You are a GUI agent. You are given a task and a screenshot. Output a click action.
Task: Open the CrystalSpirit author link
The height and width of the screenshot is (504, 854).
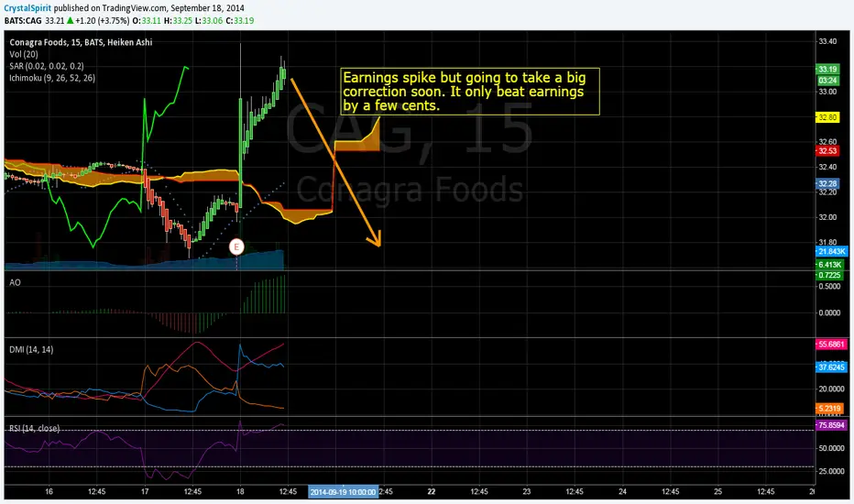click(27, 8)
